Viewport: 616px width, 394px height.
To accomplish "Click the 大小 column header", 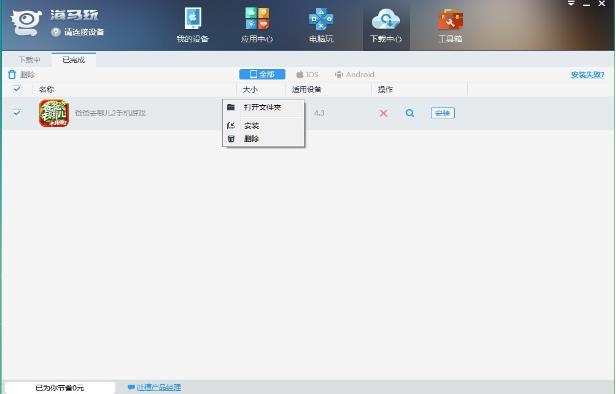I will (x=250, y=89).
